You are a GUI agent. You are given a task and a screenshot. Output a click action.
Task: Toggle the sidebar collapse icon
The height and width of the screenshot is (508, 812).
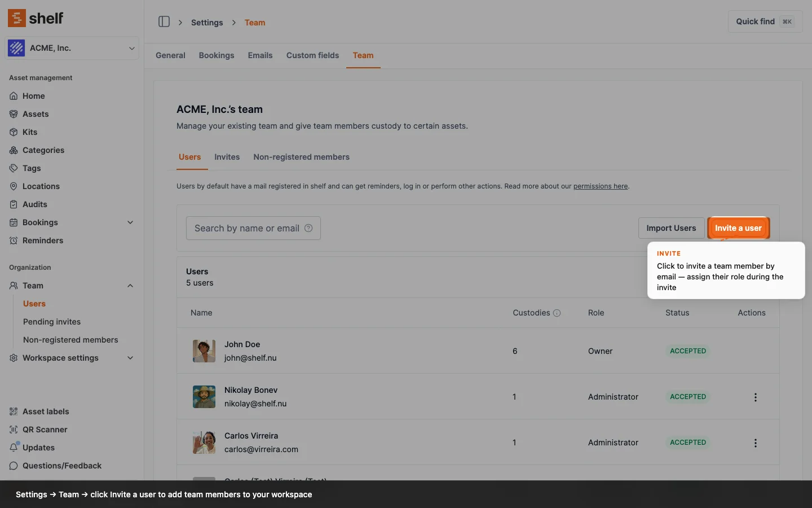(x=164, y=22)
